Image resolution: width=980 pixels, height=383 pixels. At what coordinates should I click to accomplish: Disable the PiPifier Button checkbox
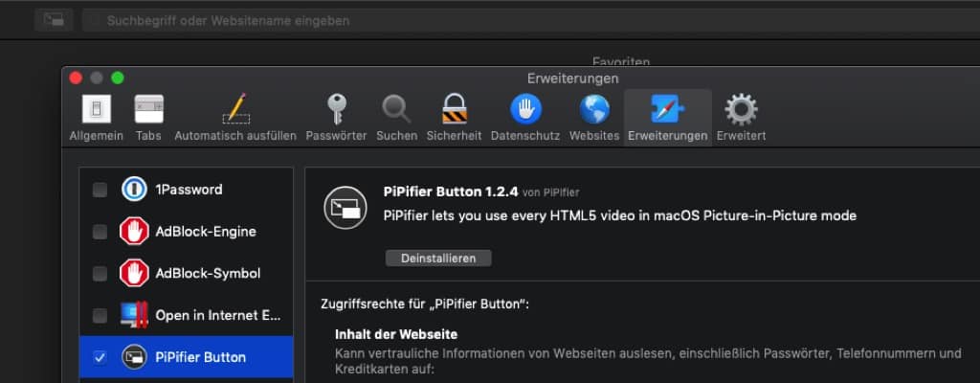pos(100,357)
